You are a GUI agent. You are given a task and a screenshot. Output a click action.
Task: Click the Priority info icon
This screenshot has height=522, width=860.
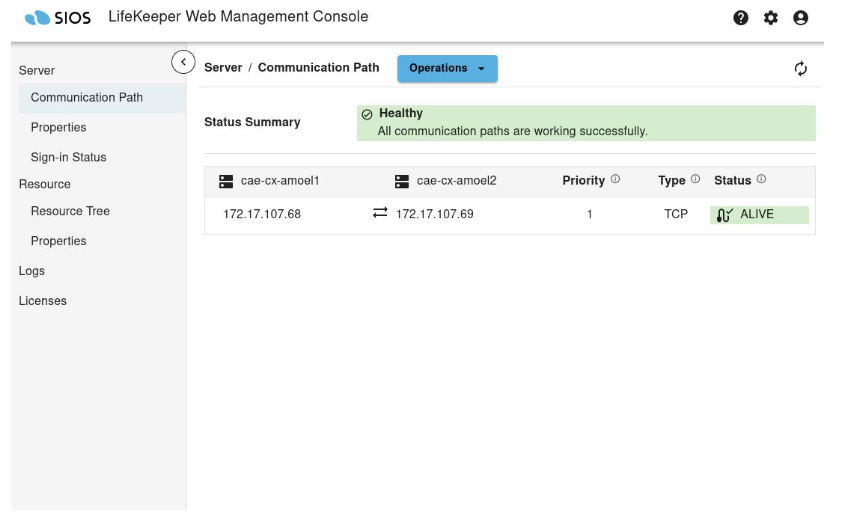(x=615, y=180)
